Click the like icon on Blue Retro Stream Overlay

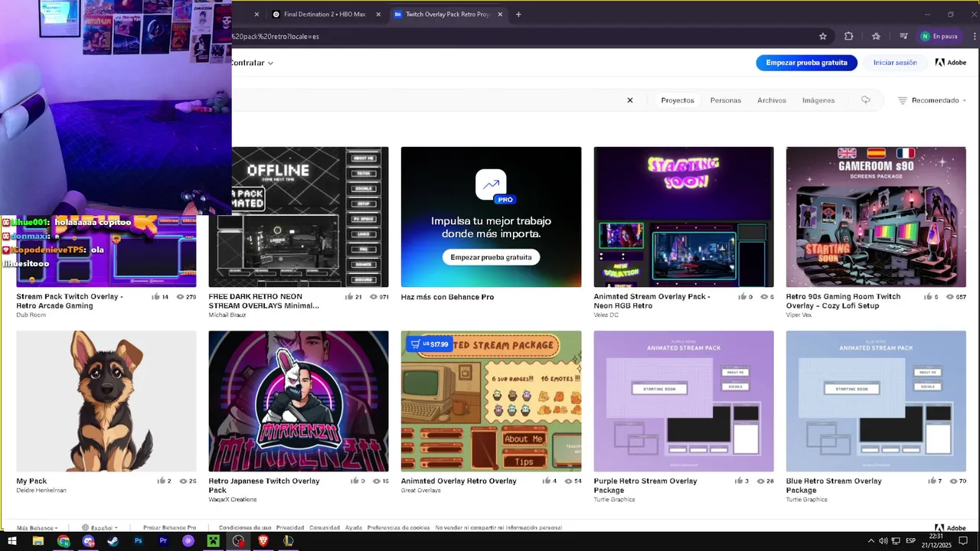pos(930,481)
